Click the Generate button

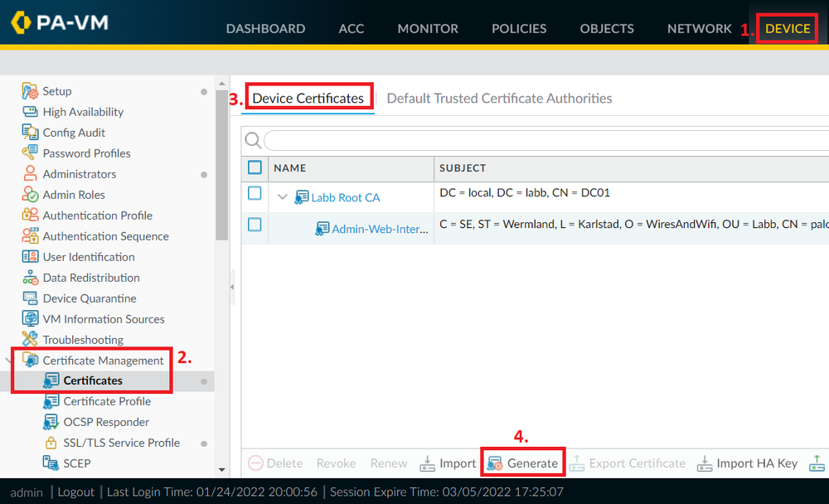[523, 462]
